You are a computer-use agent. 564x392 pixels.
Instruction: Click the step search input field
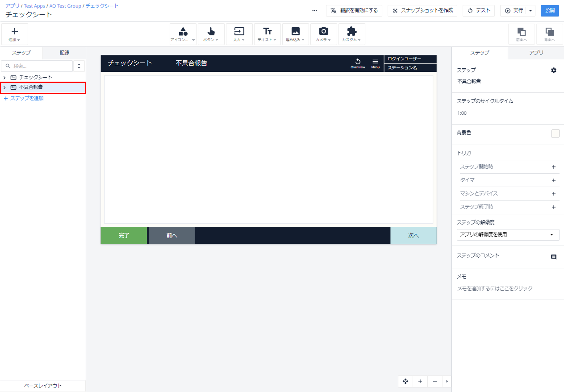coord(37,66)
